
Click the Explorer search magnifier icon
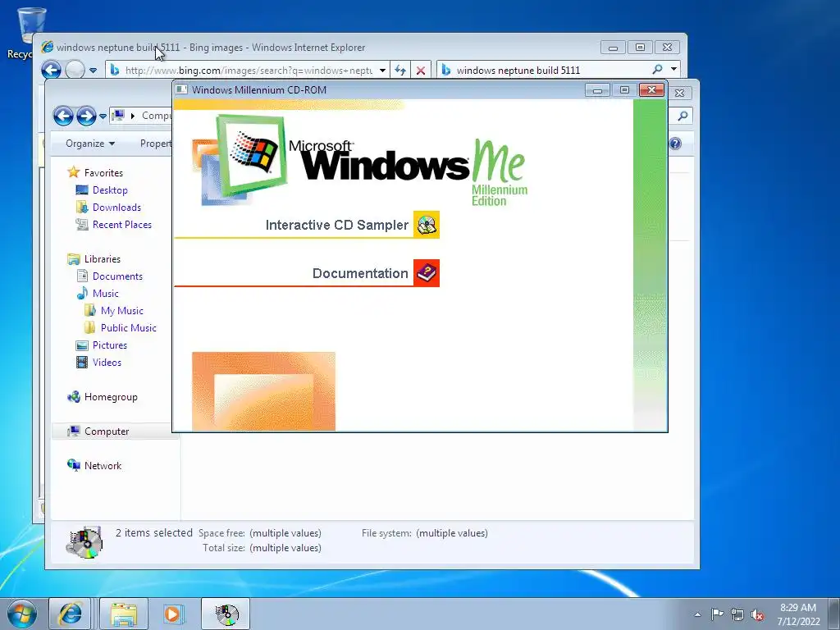click(682, 116)
